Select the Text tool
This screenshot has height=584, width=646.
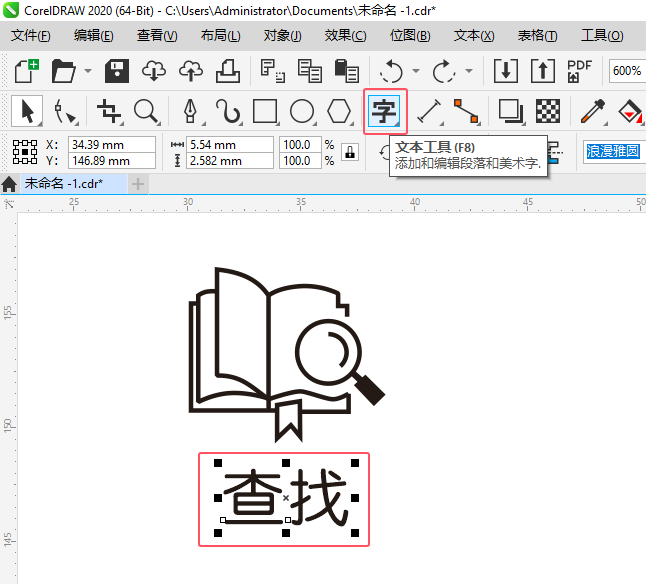point(384,111)
